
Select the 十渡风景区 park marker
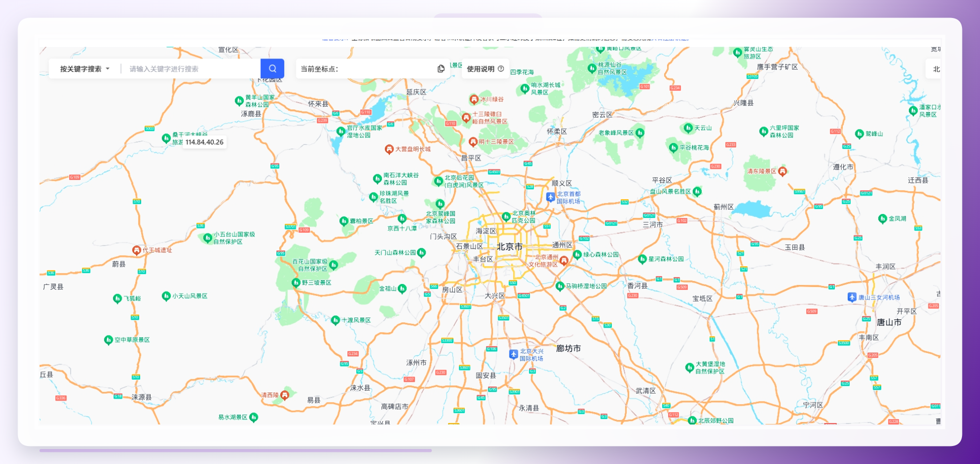click(336, 320)
